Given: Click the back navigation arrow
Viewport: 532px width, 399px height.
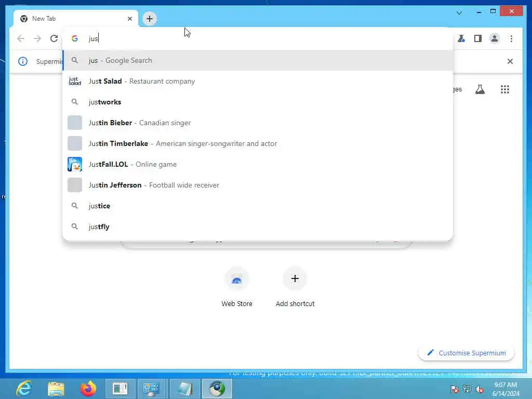Looking at the screenshot, I should coord(21,38).
